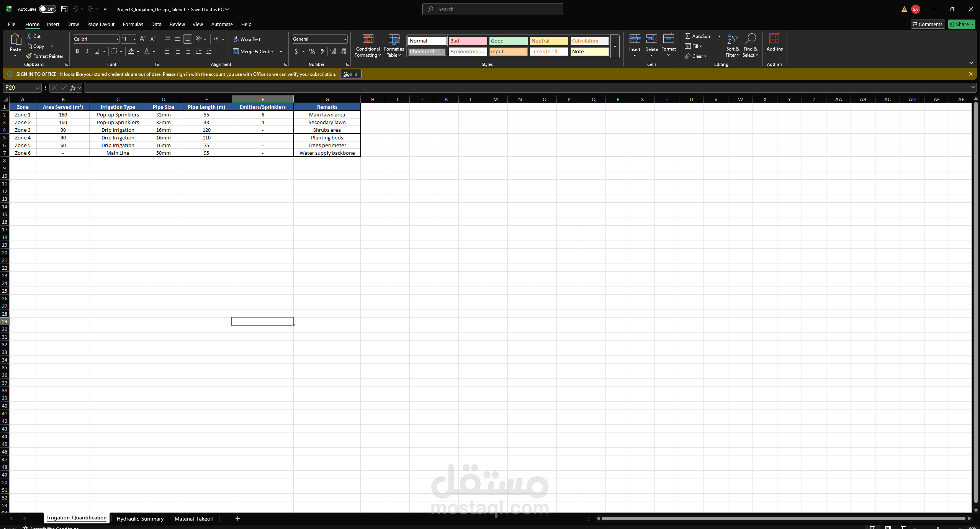This screenshot has width=980, height=529.
Task: Apply the Good cell style swatch
Action: pos(508,41)
